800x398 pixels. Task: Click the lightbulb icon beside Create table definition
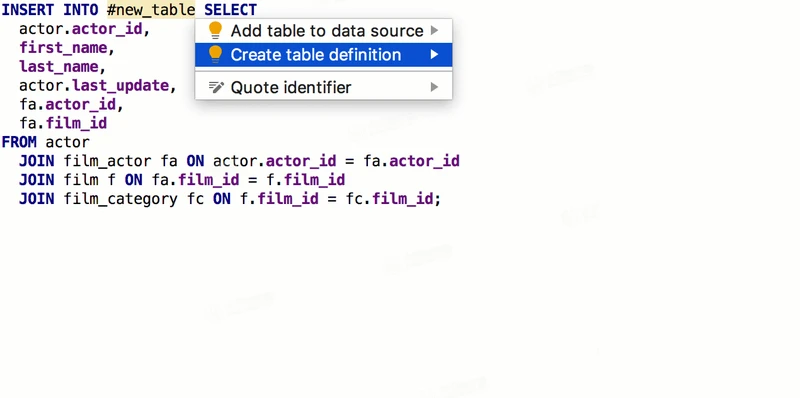tap(215, 55)
